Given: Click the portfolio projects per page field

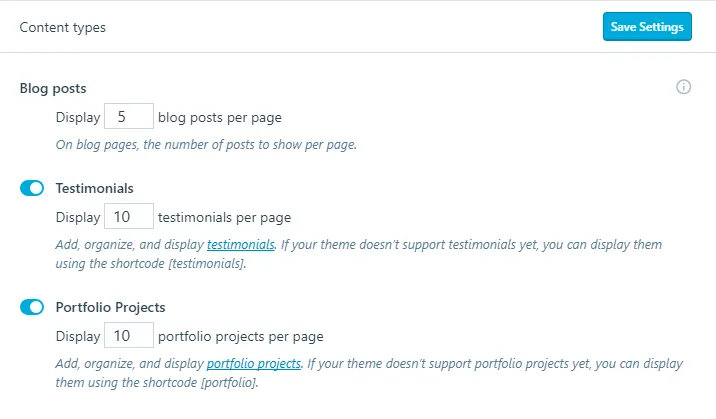Looking at the screenshot, I should 129,335.
